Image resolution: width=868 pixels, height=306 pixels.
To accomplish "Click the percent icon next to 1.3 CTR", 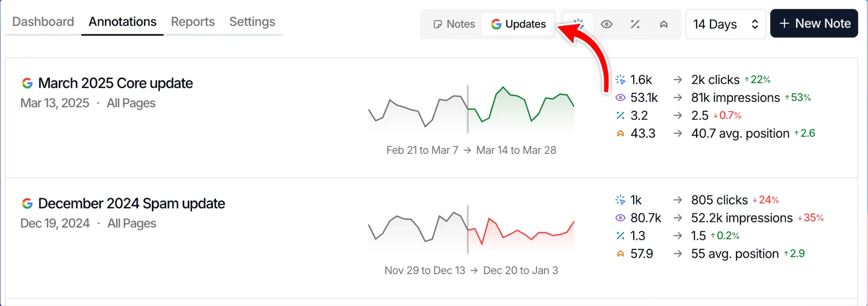I will click(621, 236).
